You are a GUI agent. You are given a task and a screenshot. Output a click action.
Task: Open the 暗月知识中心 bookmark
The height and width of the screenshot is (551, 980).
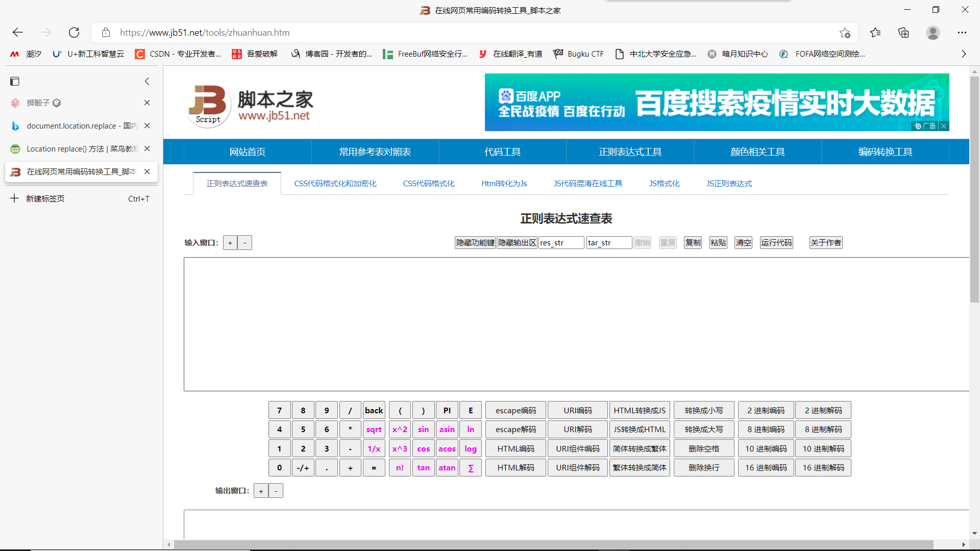pyautogui.click(x=738, y=54)
